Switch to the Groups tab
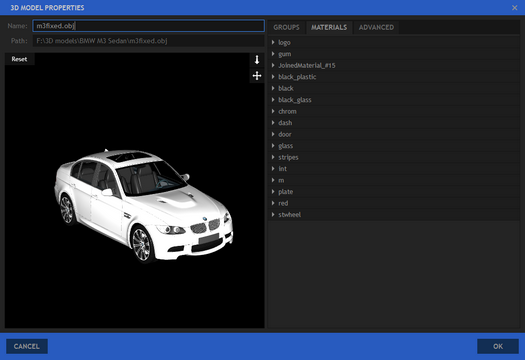The width and height of the screenshot is (525, 360). coord(286,27)
